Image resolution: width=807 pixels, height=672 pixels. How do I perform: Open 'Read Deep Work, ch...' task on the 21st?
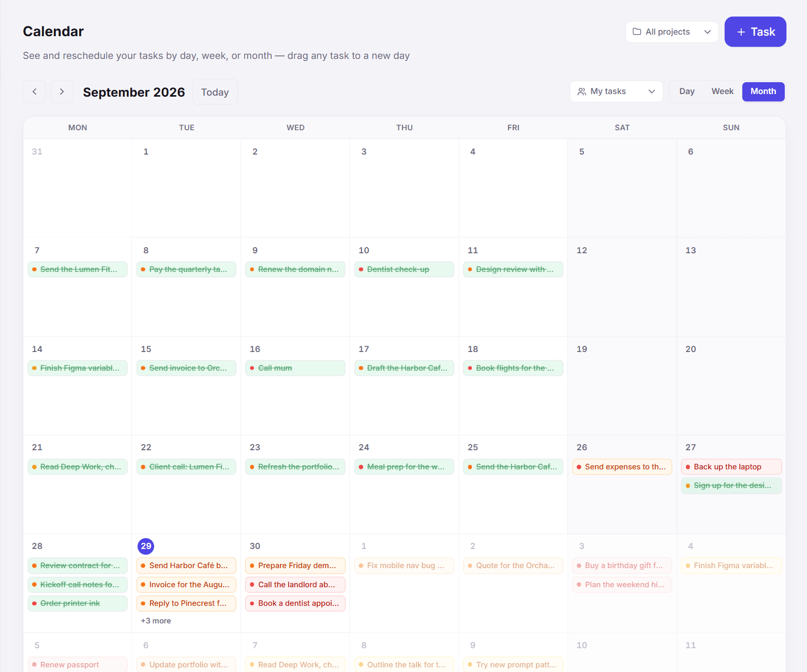point(78,467)
